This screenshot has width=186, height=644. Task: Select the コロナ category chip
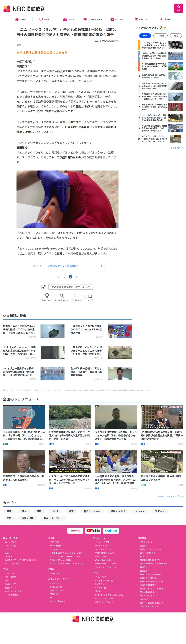[x=55, y=511]
